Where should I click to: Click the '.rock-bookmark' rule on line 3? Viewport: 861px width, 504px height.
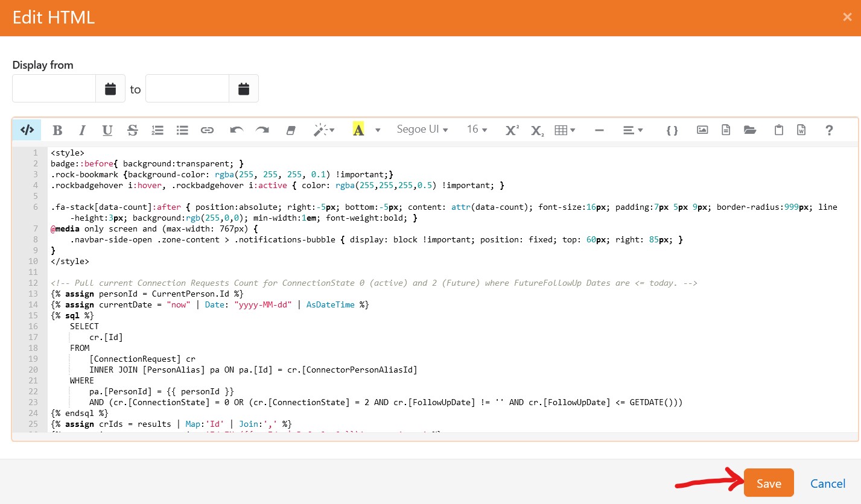(222, 174)
